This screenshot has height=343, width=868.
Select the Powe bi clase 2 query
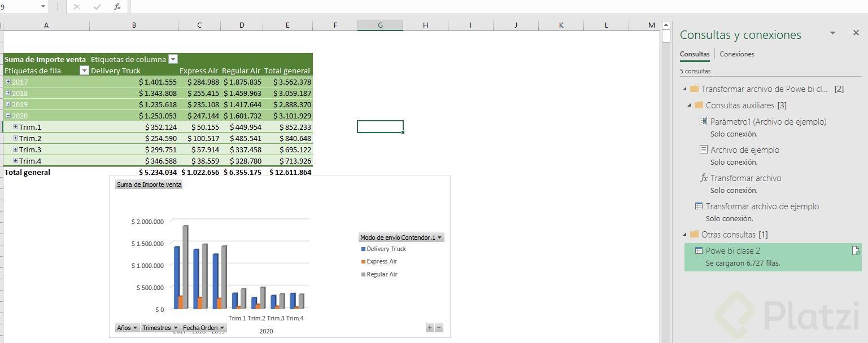point(773,257)
